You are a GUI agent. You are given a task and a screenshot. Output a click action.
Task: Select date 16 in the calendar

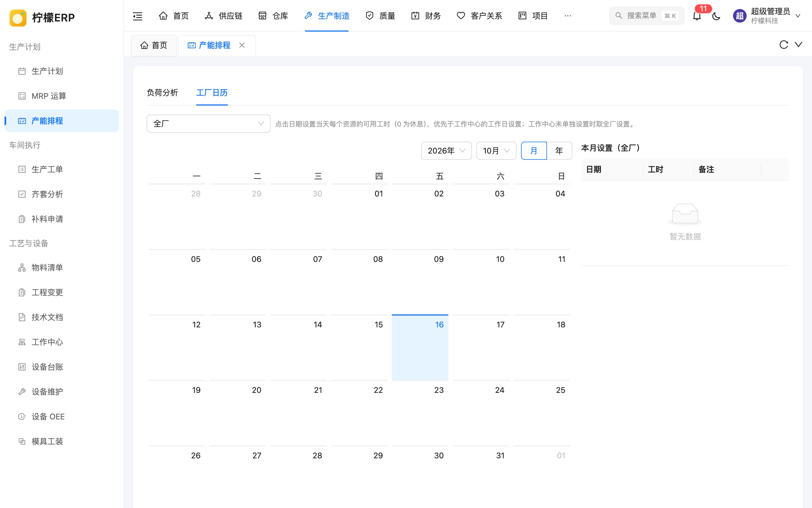click(x=420, y=347)
